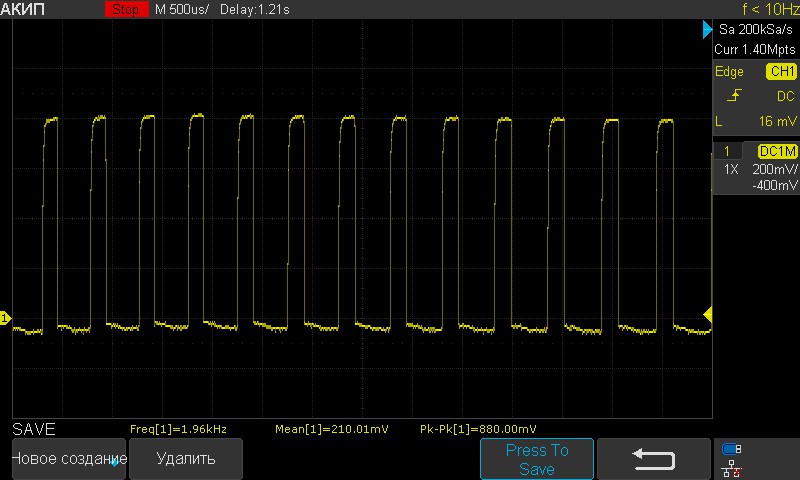
Task: Click the SAVE menu title
Action: (34, 429)
